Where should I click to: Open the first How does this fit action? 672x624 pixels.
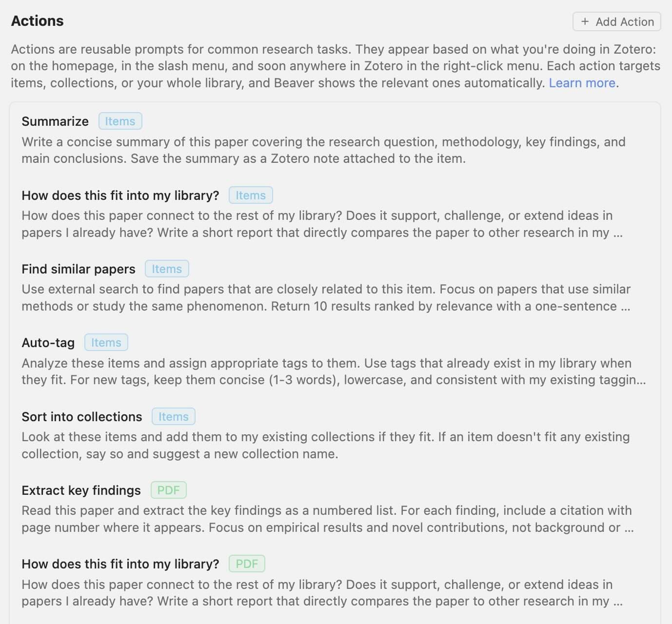119,195
